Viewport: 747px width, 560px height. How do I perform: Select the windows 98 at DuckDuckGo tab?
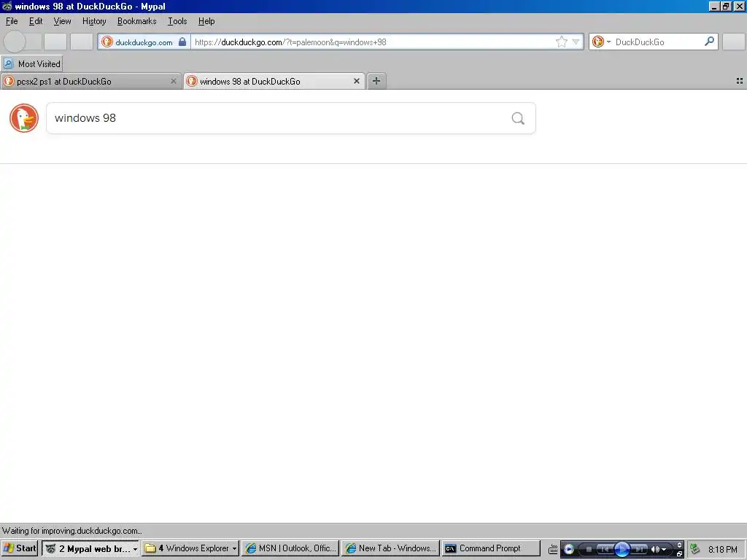coord(274,82)
